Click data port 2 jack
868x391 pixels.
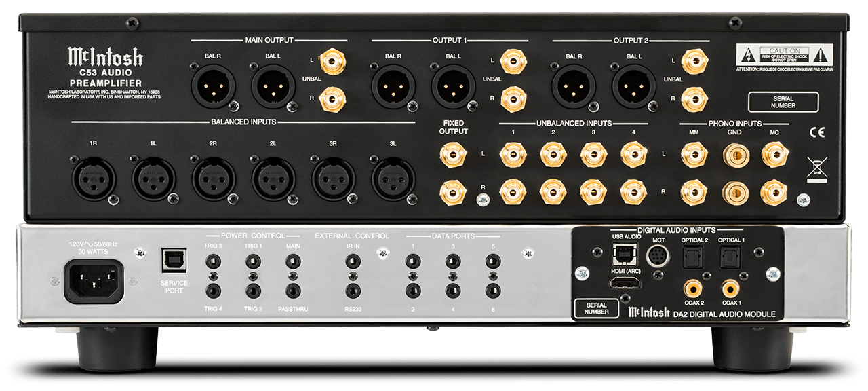click(413, 291)
